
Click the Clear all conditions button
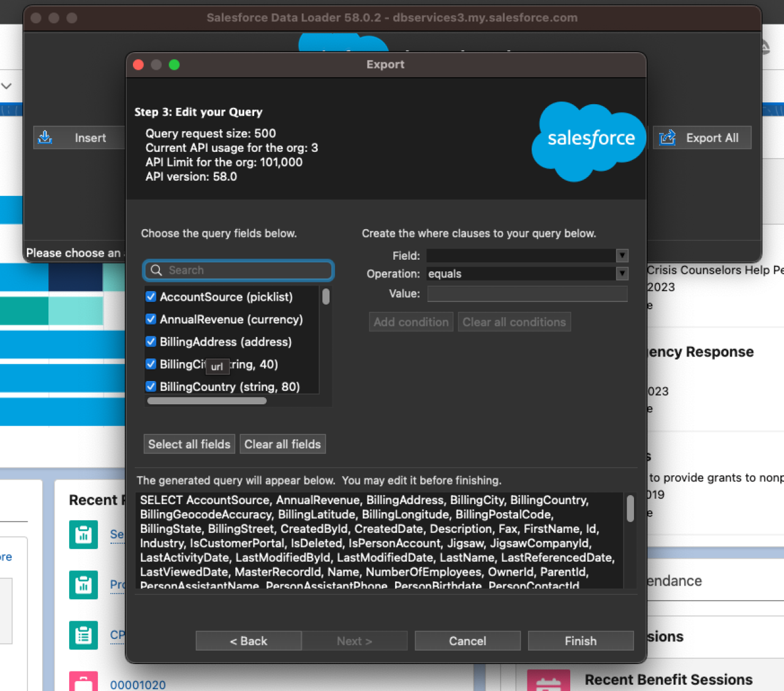514,322
